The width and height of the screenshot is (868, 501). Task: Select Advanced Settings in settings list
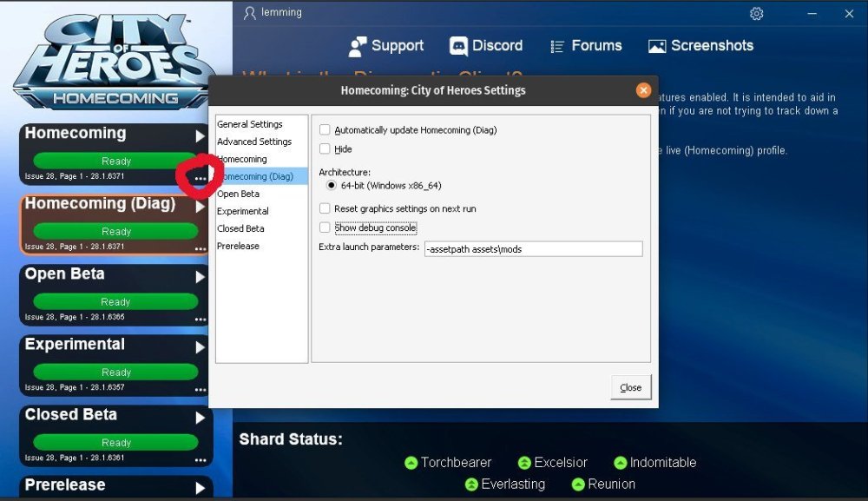pos(254,142)
